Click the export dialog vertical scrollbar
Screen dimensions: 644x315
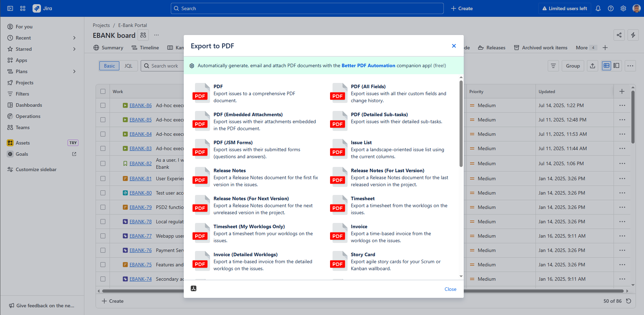click(x=461, y=124)
